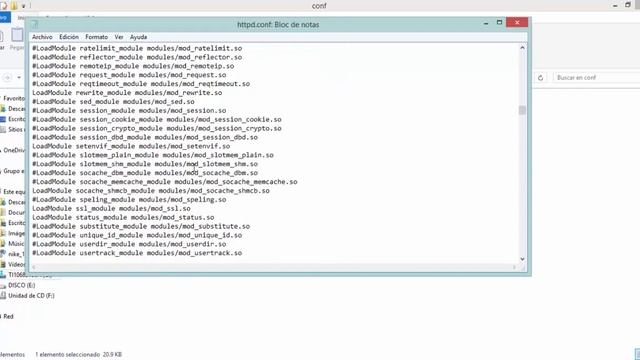
Task: Click the '#LoadModule socache_memcache_module' line
Action: coord(165,182)
